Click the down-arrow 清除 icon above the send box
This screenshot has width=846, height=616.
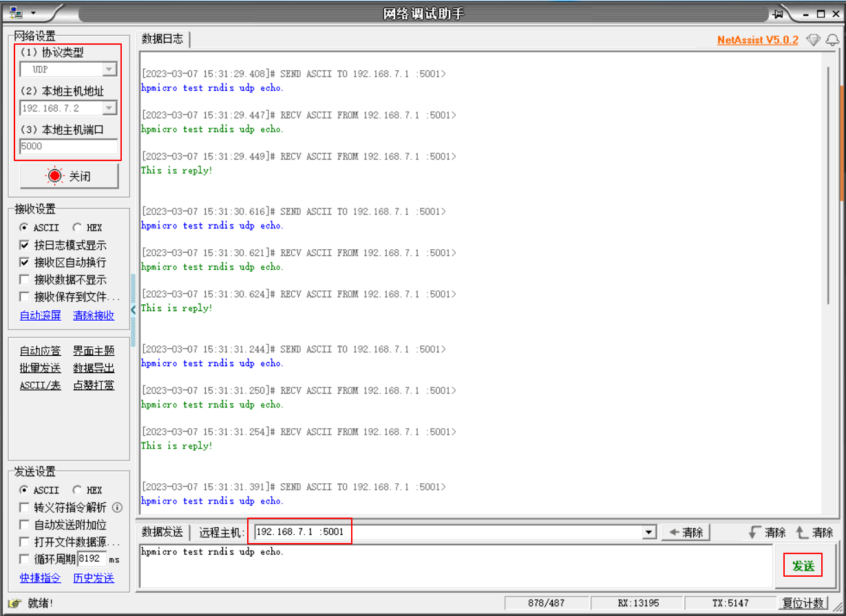coord(754,532)
